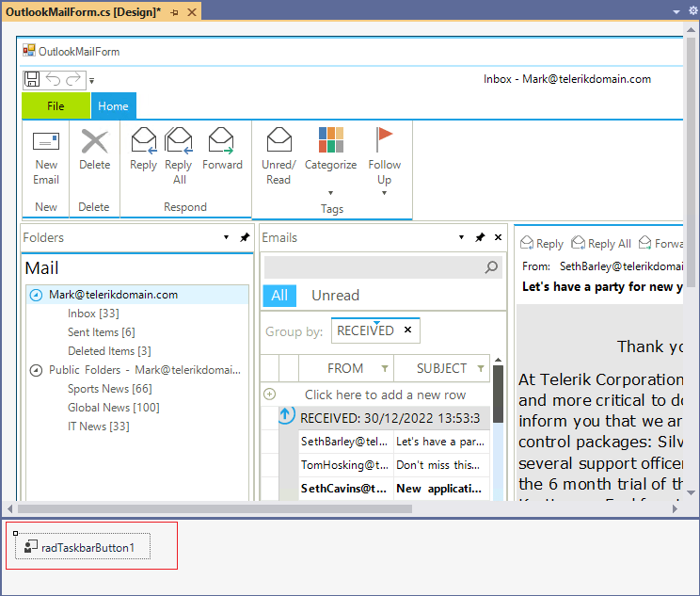Click the New Email ribbon icon
700x596 pixels.
[x=46, y=141]
